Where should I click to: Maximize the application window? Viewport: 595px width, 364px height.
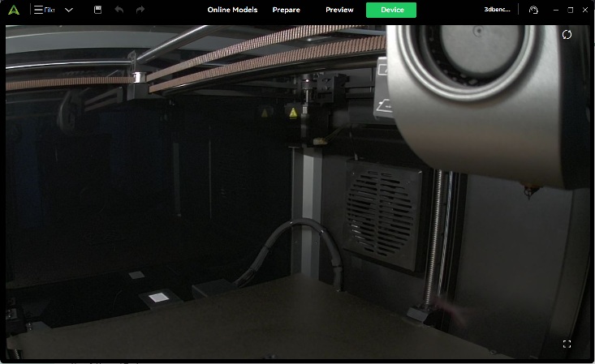coord(570,10)
